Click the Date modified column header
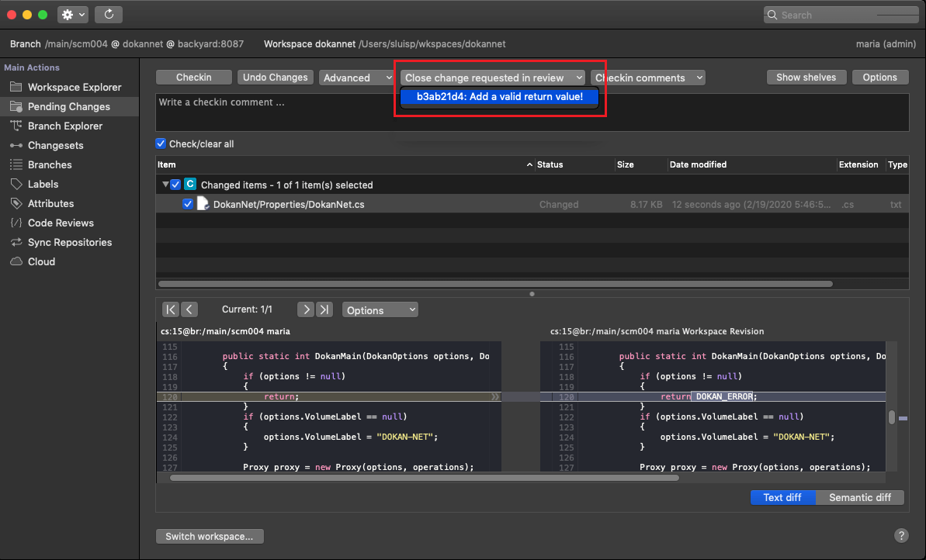This screenshot has width=926, height=560. coord(751,164)
